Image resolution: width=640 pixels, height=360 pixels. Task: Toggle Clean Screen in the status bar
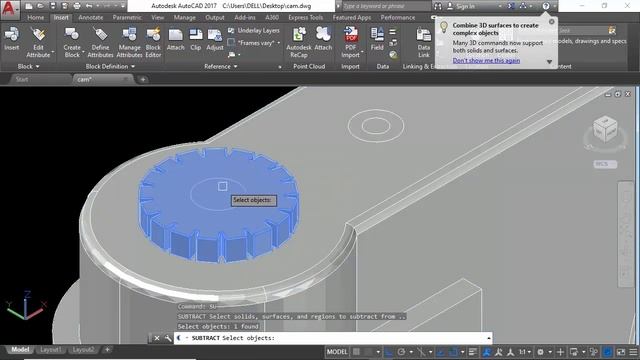click(x=621, y=352)
